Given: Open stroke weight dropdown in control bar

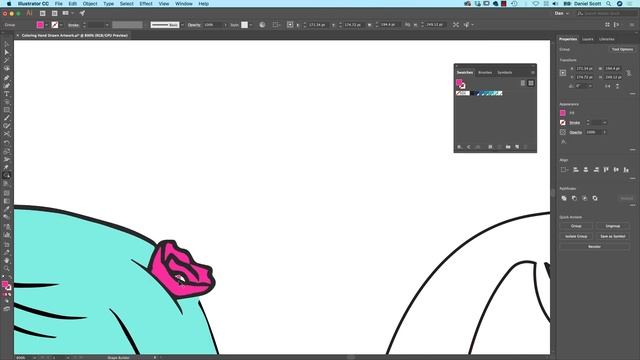Looking at the screenshot, I should [x=107, y=25].
